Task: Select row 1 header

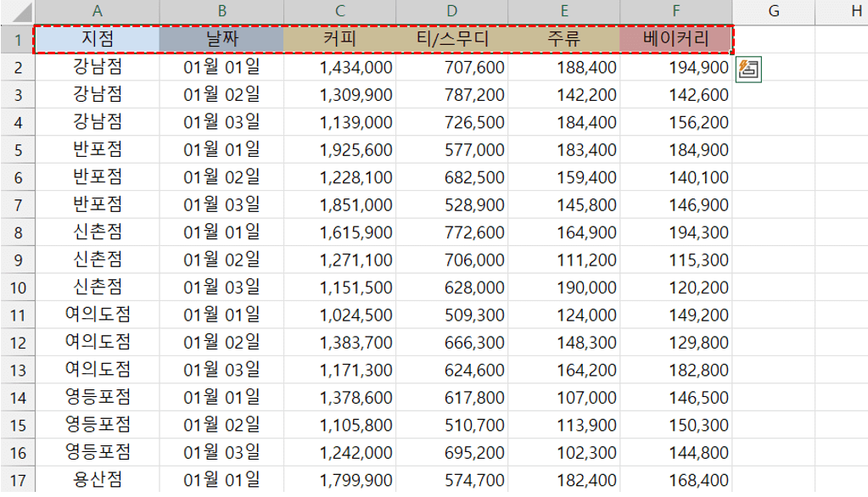Action: (x=17, y=39)
